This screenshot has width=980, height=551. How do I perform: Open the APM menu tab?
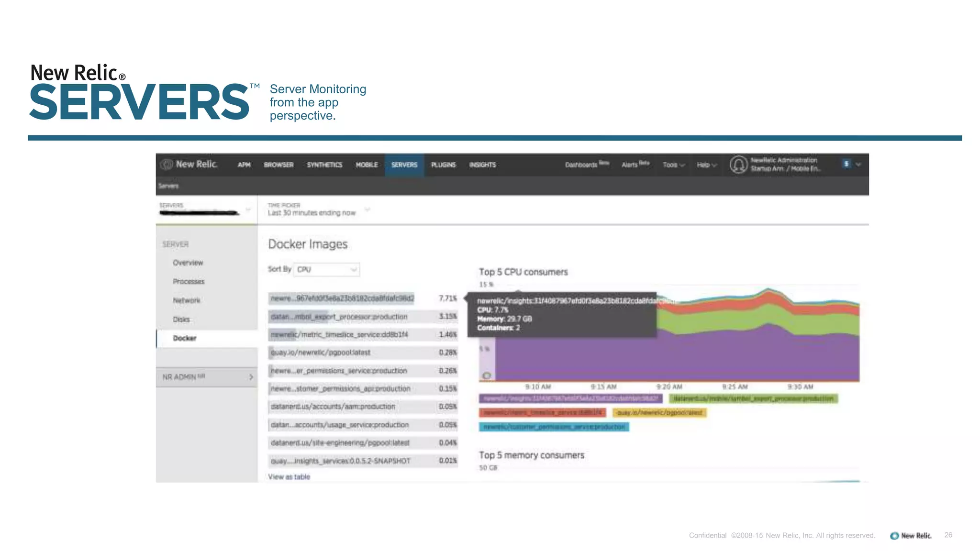tap(244, 165)
